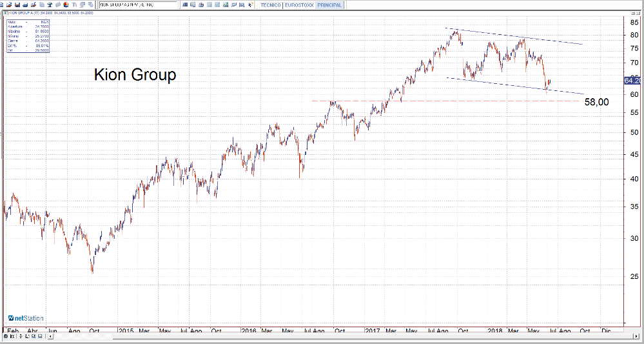Click the red and green color ball icon
The image size is (644, 344).
click(66, 5)
